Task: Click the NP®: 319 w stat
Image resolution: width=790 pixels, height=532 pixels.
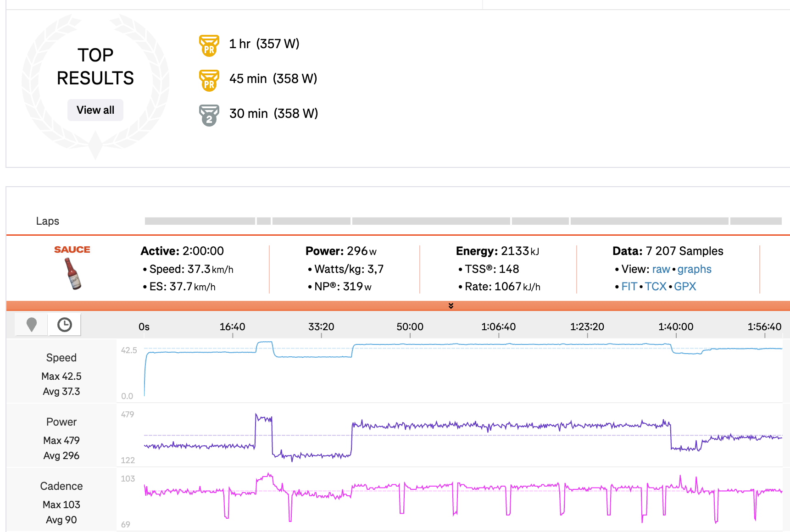Action: (343, 287)
